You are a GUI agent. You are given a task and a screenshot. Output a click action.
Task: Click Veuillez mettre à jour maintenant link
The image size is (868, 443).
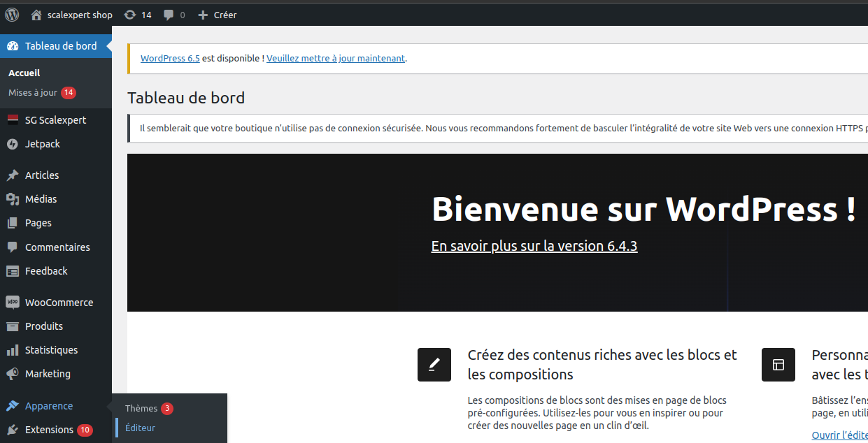pos(336,59)
